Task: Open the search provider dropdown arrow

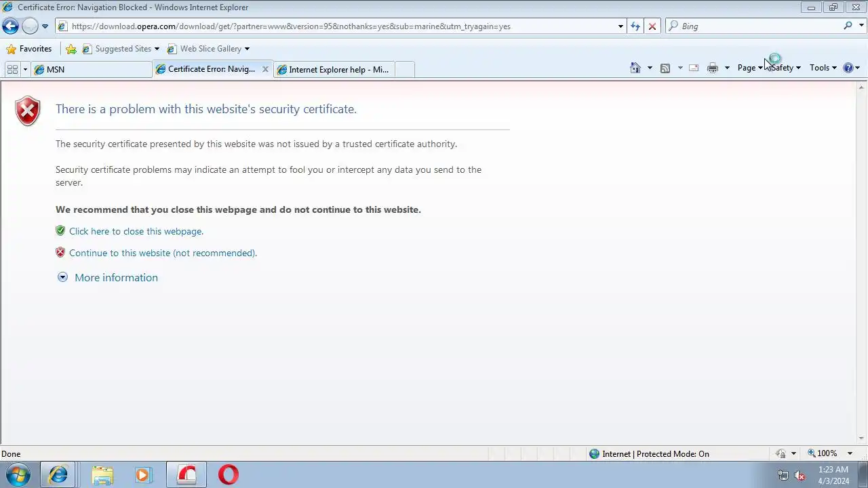Action: point(861,26)
